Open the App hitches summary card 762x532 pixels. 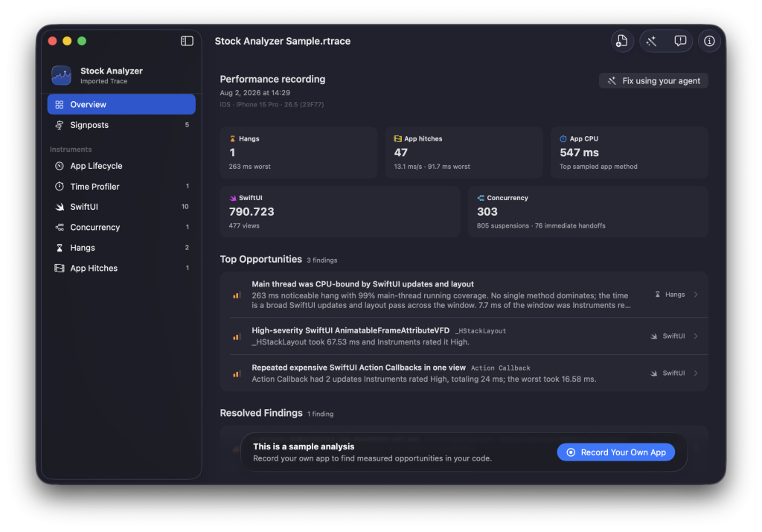[x=464, y=153]
